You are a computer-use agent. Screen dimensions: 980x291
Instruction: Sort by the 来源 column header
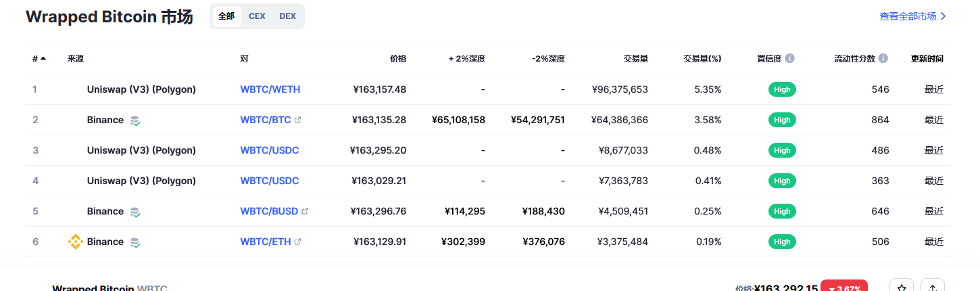pos(76,59)
